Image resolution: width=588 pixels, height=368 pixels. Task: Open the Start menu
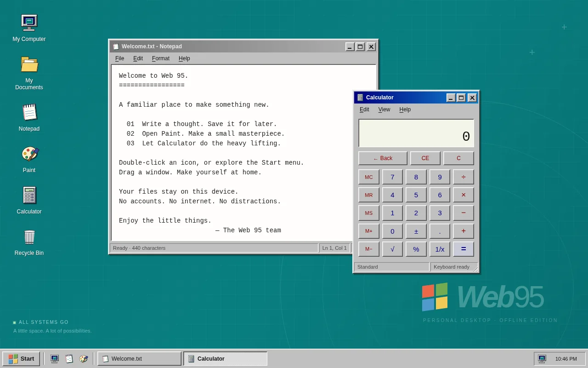click(x=21, y=359)
